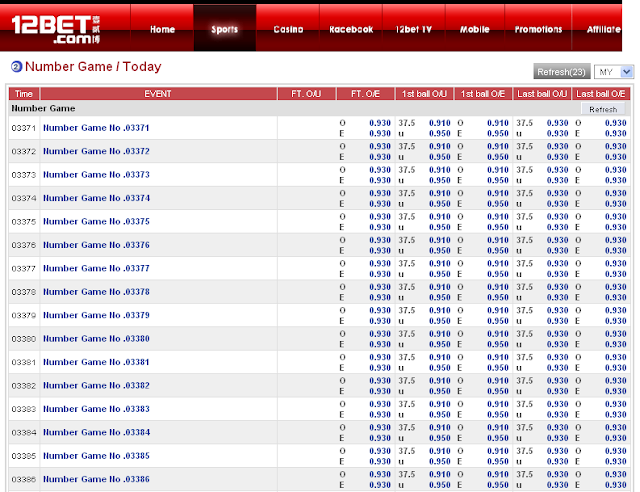Click the 03381 time cell
The width and height of the screenshot is (640, 492).
pyautogui.click(x=24, y=362)
